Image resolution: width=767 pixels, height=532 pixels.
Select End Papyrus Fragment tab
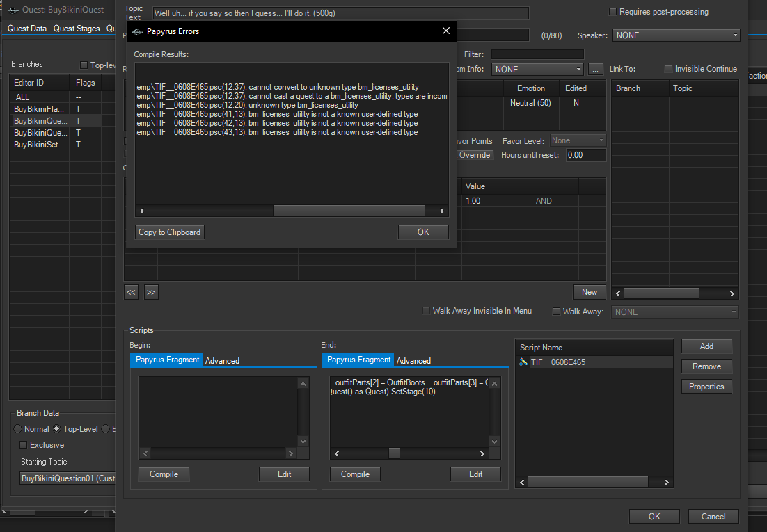pyautogui.click(x=358, y=360)
